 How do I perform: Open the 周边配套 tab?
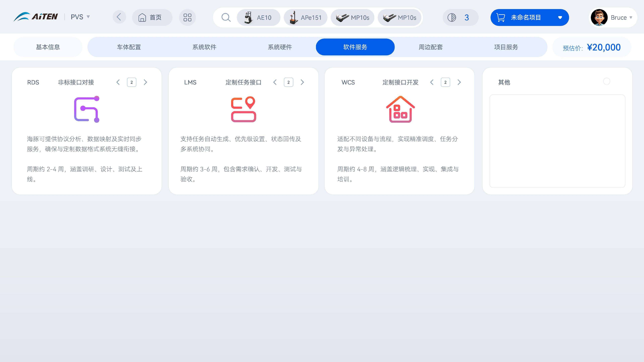[431, 47]
